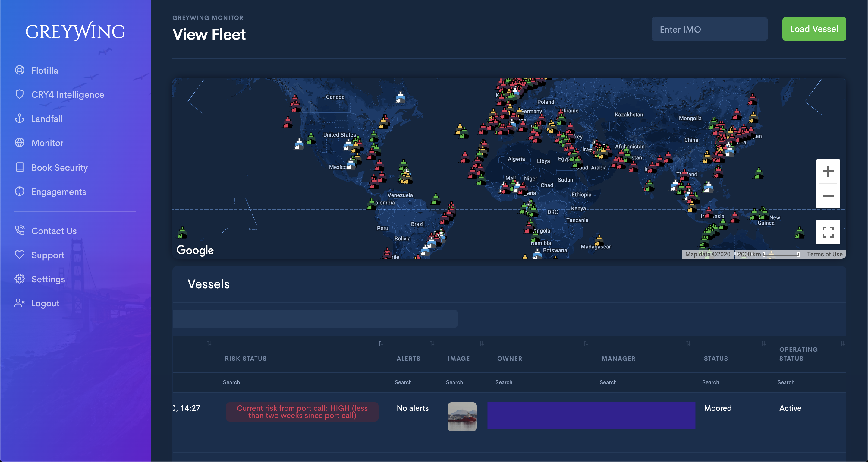Screen dimensions: 868x462
Task: Click the Settings gear icon
Action: [x=20, y=279]
